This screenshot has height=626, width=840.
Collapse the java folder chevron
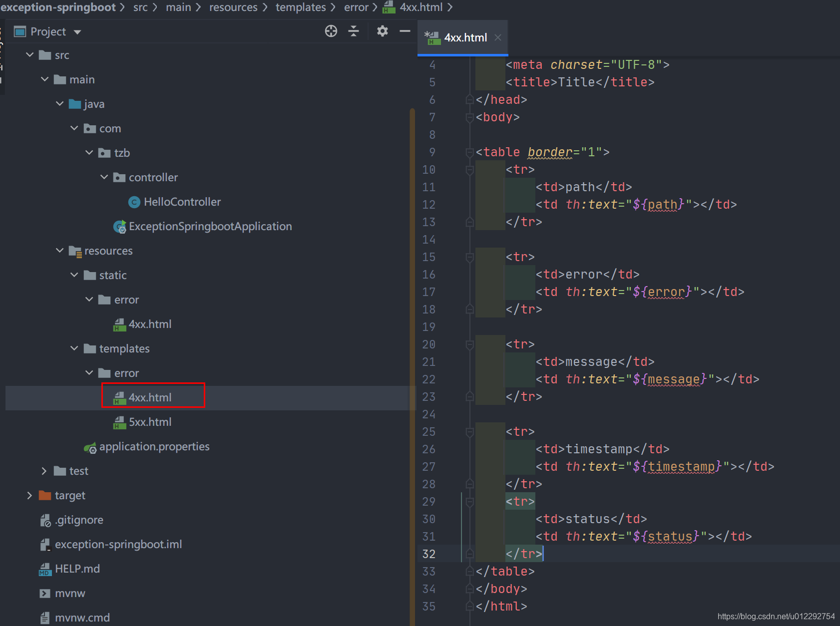[60, 104]
